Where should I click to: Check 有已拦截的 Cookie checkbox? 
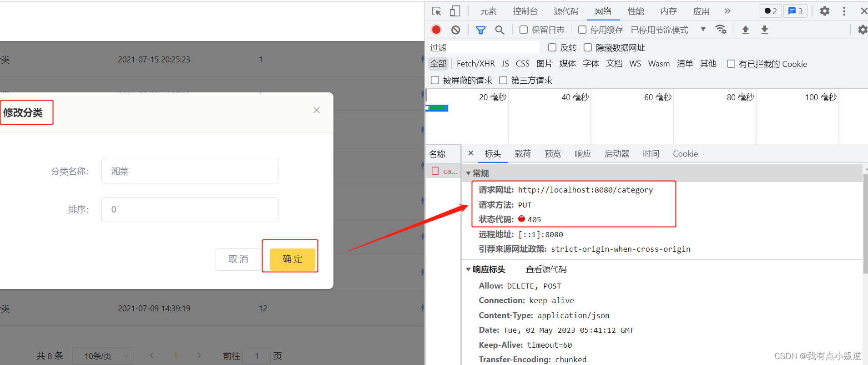pos(731,64)
